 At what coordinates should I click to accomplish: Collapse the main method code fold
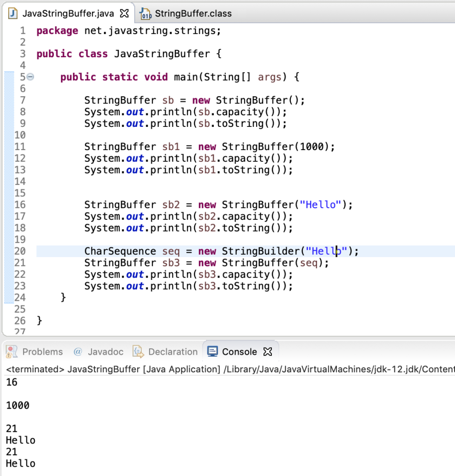point(29,77)
